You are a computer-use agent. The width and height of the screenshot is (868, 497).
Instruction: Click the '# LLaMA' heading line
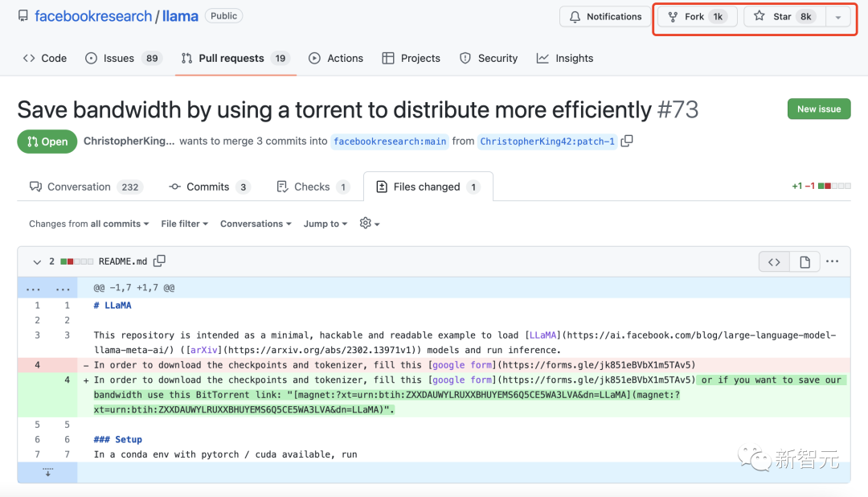coord(113,306)
